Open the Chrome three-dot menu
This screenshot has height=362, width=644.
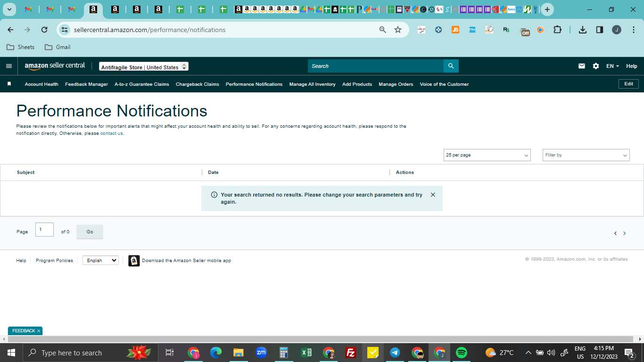click(x=633, y=30)
